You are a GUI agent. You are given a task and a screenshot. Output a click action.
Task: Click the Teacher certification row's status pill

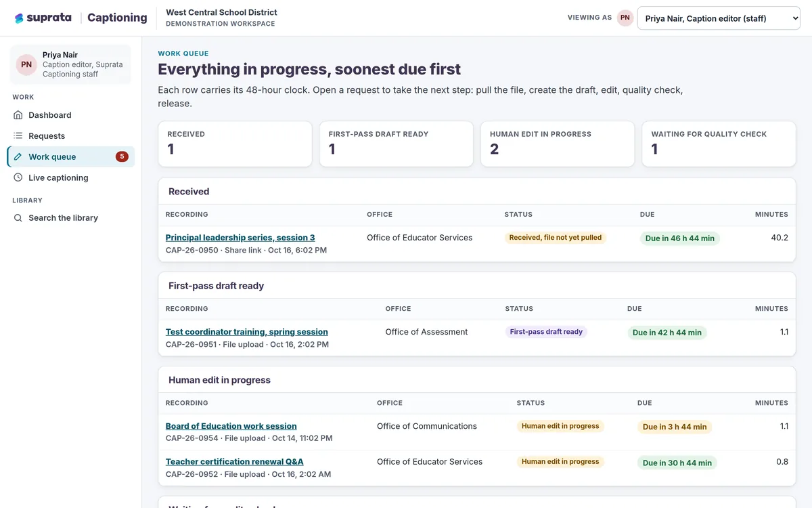pos(560,462)
